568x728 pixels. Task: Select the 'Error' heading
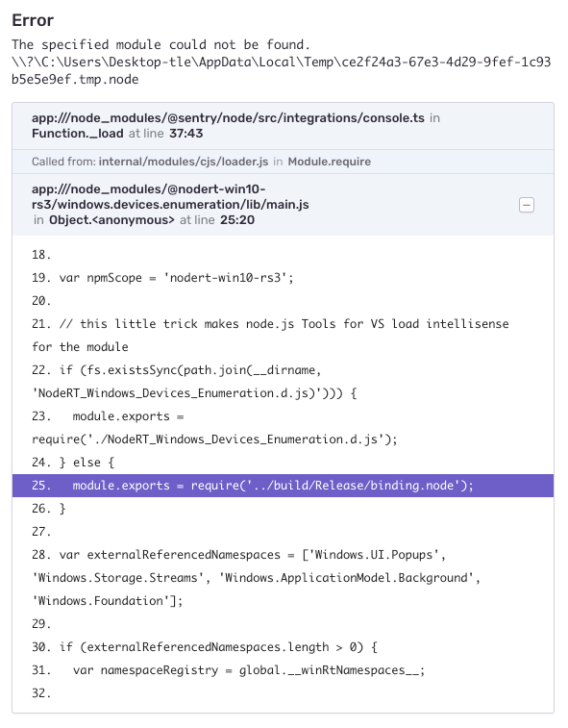pos(33,20)
